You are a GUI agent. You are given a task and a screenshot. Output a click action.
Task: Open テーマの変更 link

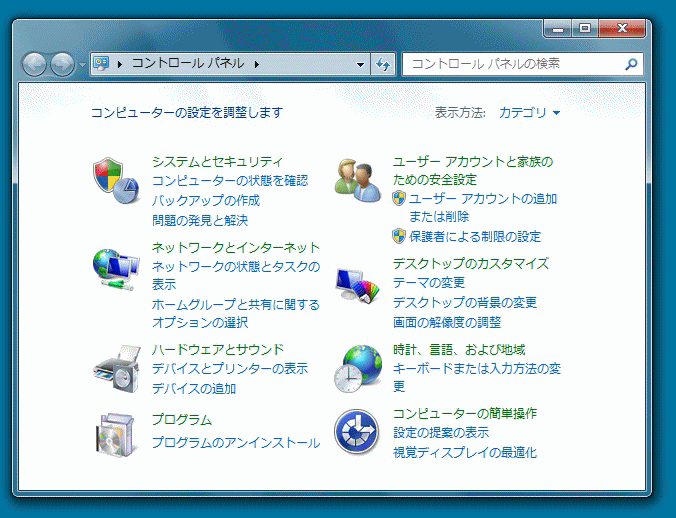click(x=429, y=282)
